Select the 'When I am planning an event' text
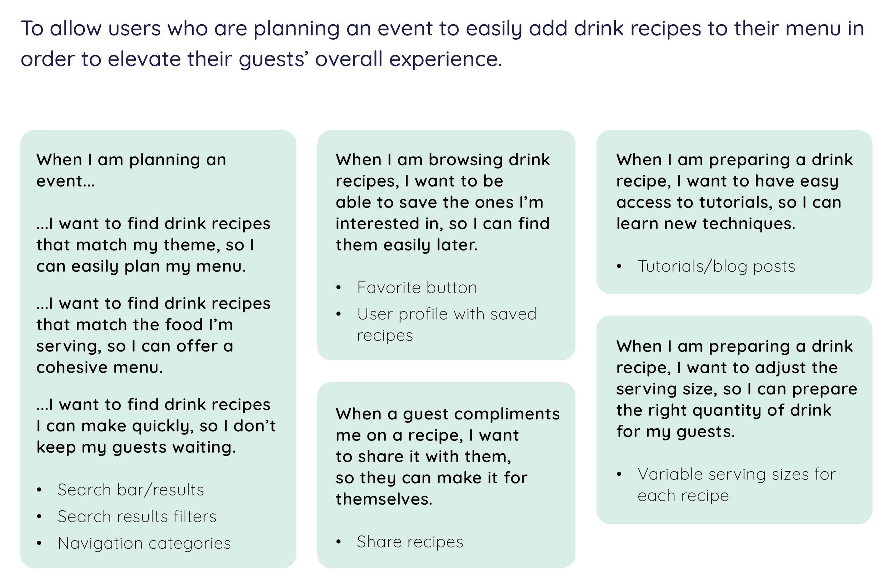This screenshot has width=893, height=588. [x=131, y=170]
